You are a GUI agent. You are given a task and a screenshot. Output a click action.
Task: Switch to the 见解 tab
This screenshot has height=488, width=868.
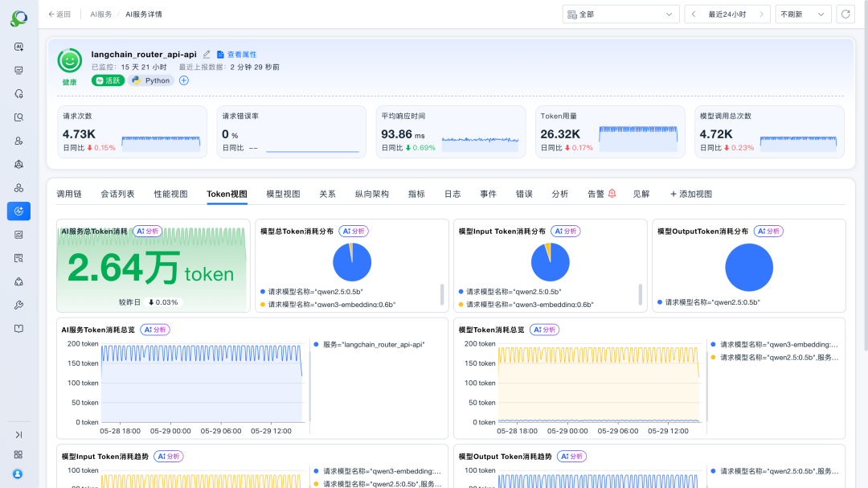coord(641,194)
